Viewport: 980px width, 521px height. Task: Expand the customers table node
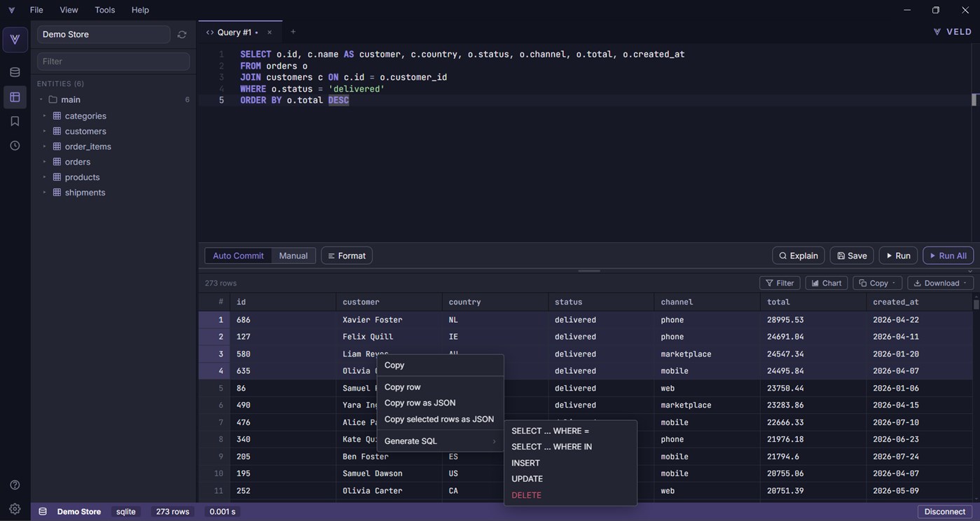coord(44,131)
